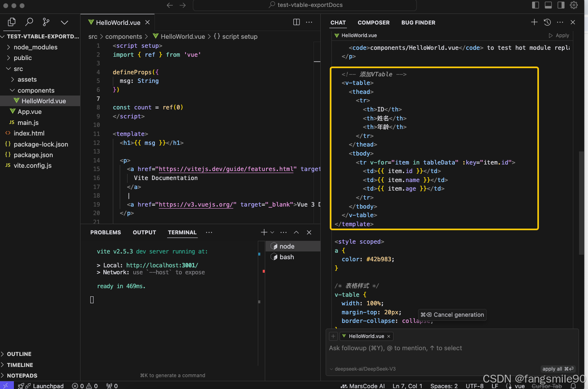This screenshot has height=389, width=588.
Task: Follow the vitejs.dev guide link in code
Action: click(x=226, y=169)
